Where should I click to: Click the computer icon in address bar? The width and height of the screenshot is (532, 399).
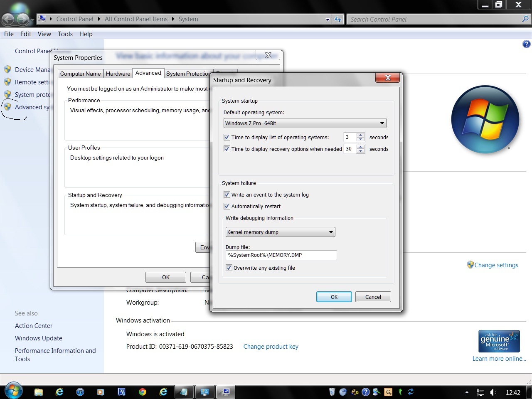click(x=42, y=19)
